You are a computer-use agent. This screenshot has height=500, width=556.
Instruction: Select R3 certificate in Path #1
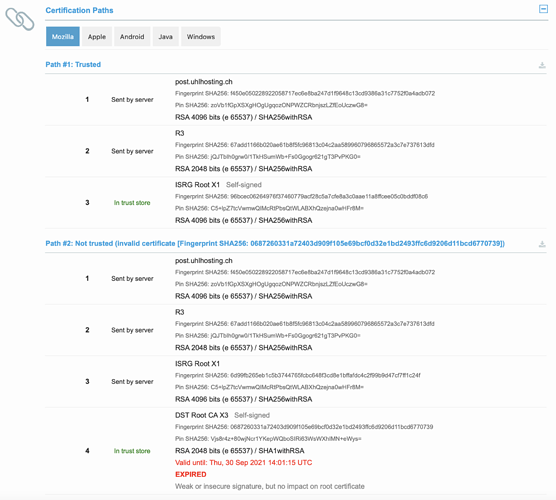tap(179, 133)
